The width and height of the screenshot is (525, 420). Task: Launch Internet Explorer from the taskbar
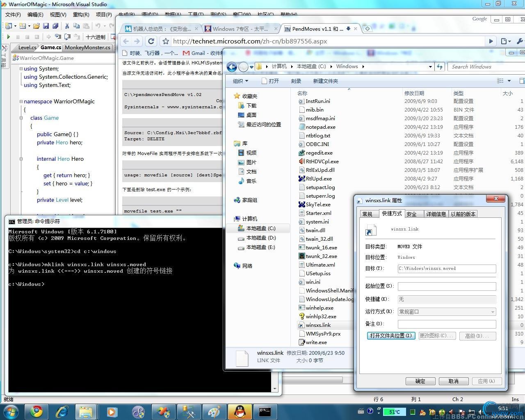(x=62, y=411)
